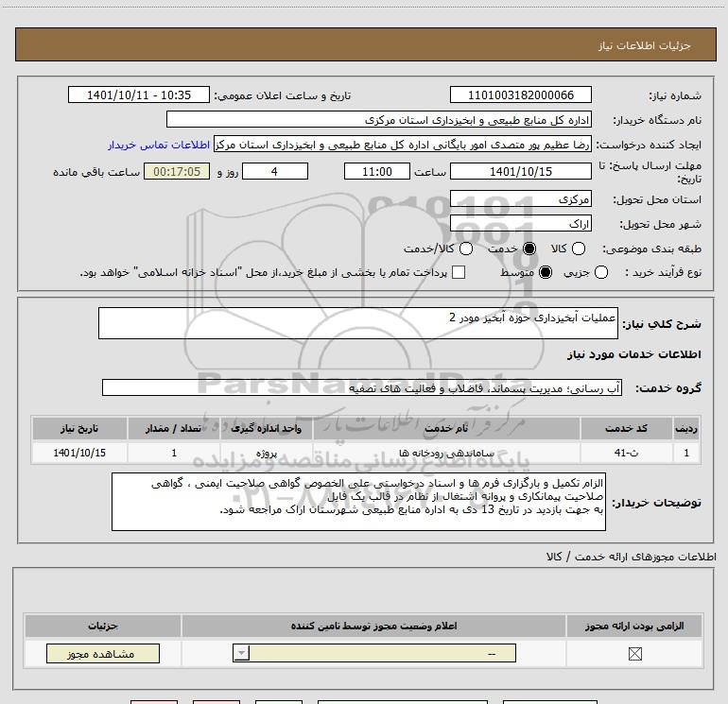Screen dimensions: 728x704
Task: Click the ایجاد کننده درخواست field
Action: click(403, 145)
